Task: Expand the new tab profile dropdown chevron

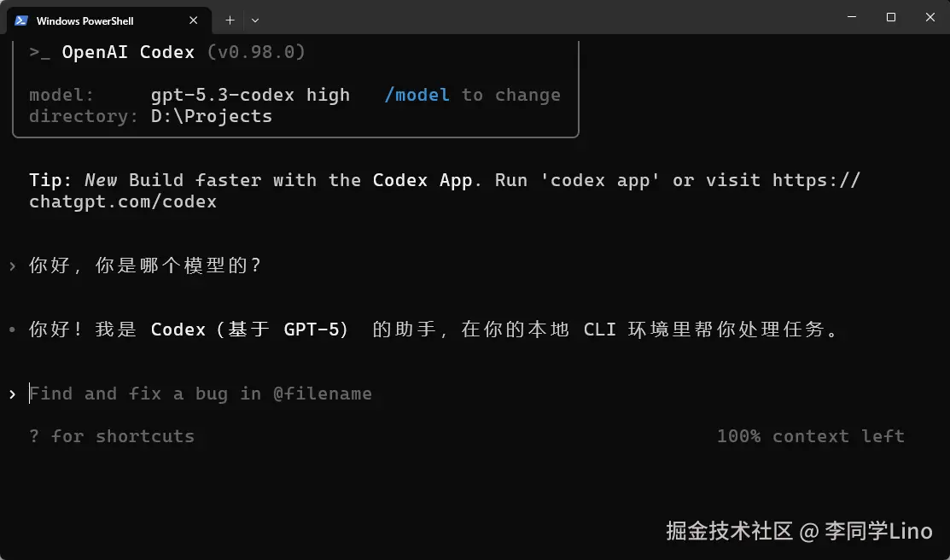Action: point(255,20)
